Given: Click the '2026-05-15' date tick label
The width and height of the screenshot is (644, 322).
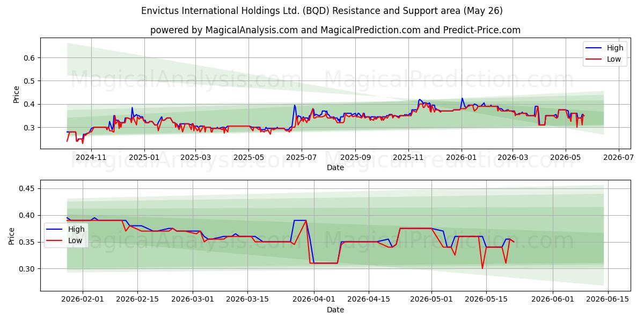Looking at the screenshot, I should [486, 300].
